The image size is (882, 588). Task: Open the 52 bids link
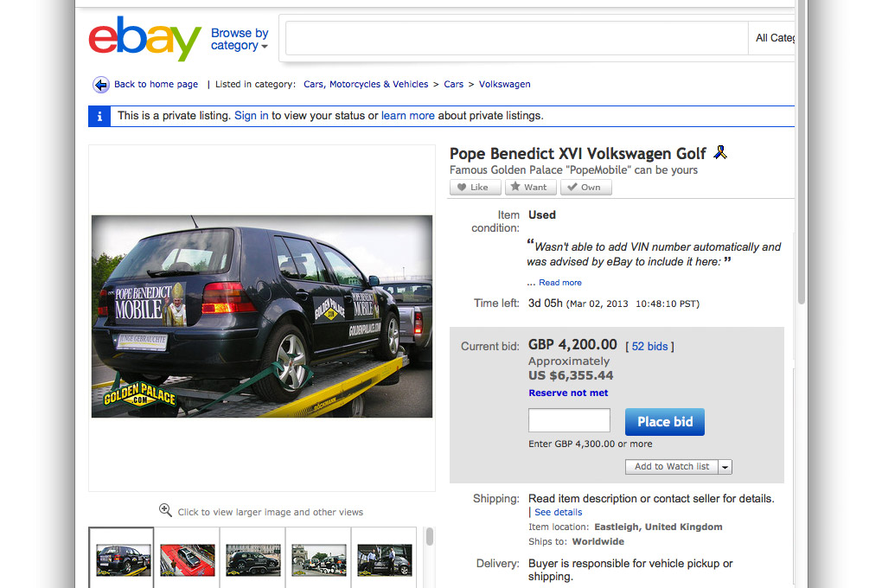click(649, 347)
